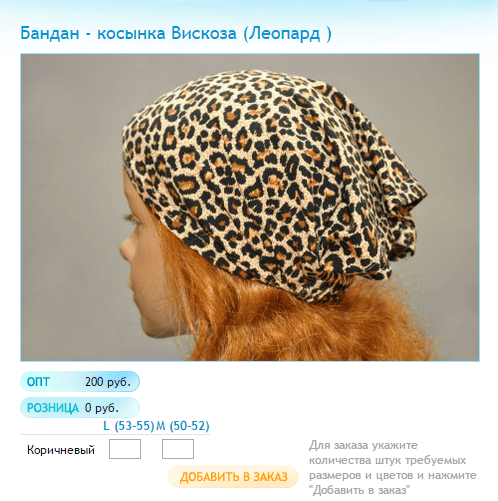This screenshot has width=498, height=501.
Task: Click the 0 руб. retail price
Action: pos(102,408)
